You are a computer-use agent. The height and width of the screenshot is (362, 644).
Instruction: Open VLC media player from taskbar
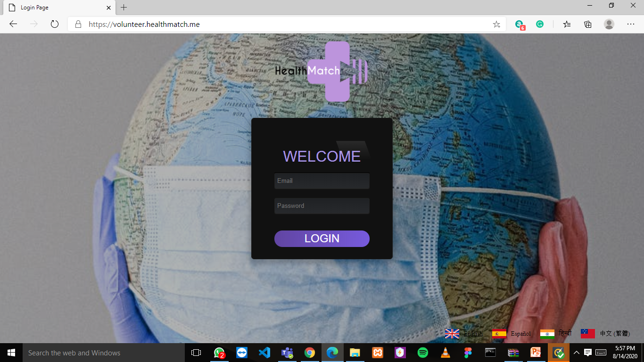click(446, 353)
